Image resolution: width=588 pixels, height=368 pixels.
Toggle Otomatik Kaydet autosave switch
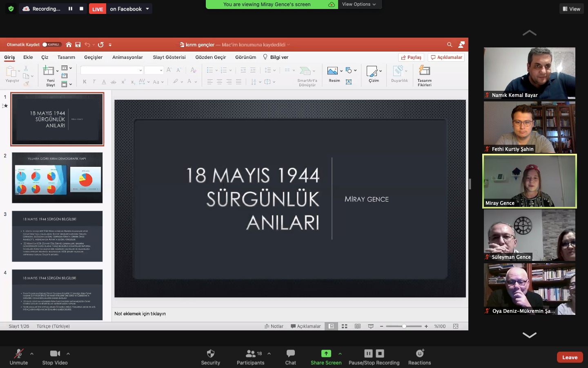[51, 45]
